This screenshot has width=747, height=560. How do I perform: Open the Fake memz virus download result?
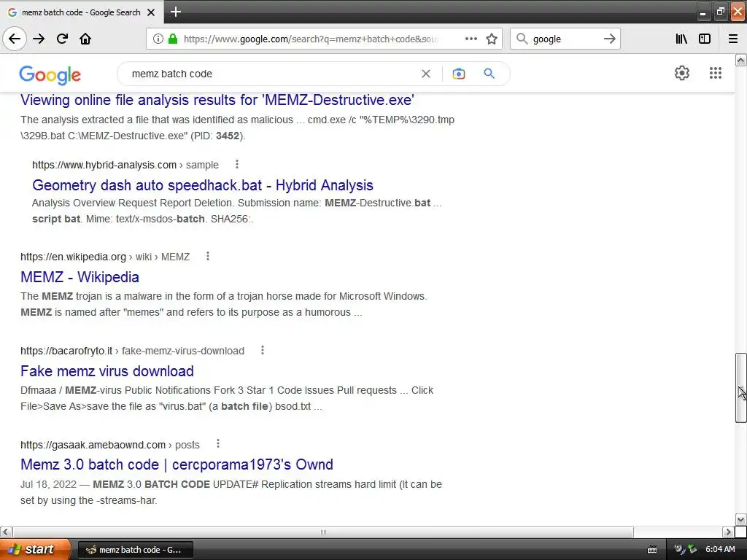107,371
